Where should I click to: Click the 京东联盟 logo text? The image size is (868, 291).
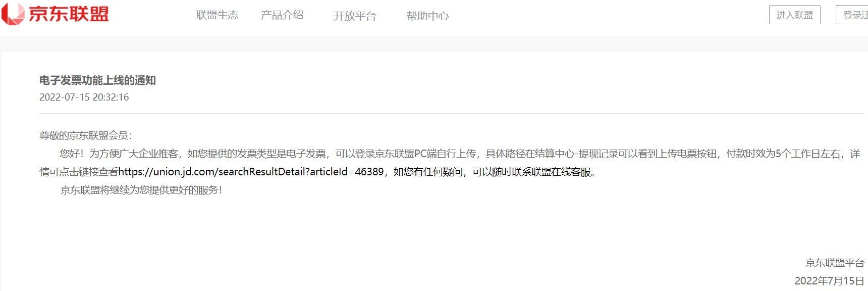coord(69,14)
